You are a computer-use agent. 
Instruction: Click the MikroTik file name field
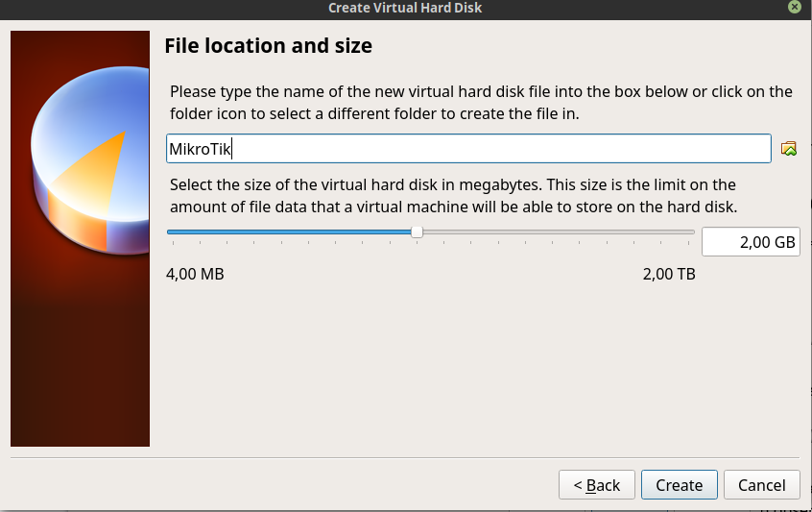(468, 149)
